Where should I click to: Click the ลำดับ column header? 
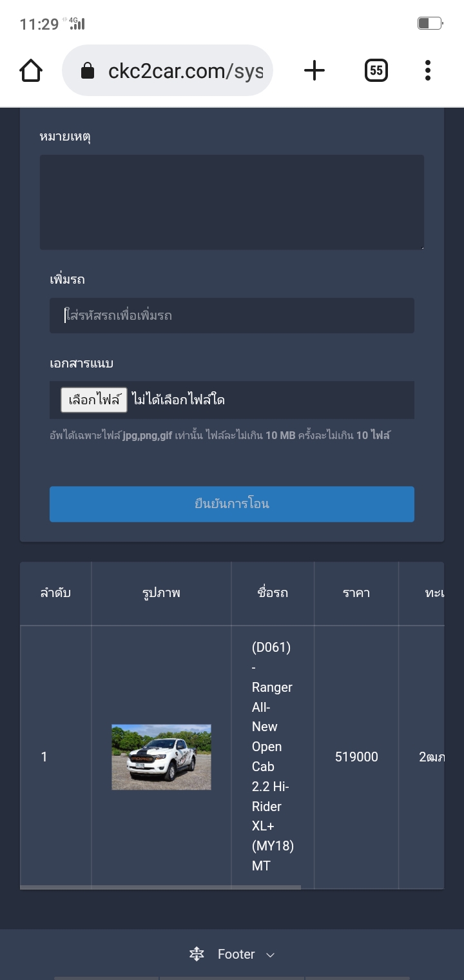pyautogui.click(x=55, y=593)
